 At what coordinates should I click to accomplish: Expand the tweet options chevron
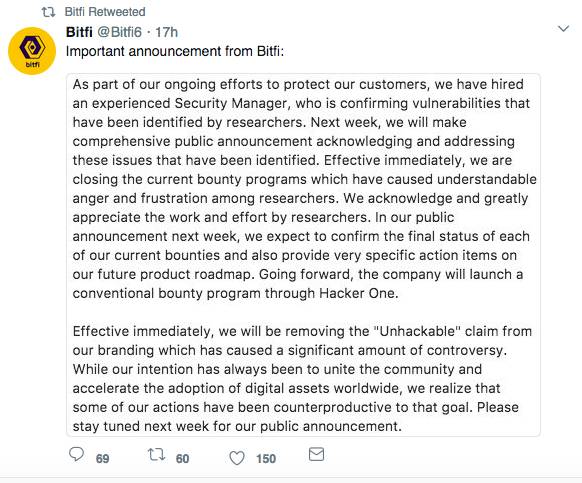pyautogui.click(x=563, y=29)
